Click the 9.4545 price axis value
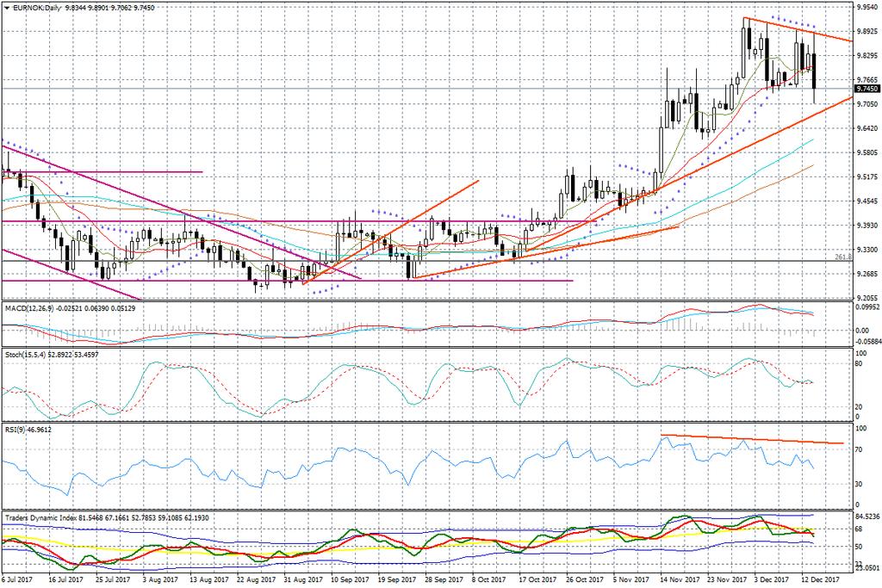The image size is (882, 588). tap(866, 201)
